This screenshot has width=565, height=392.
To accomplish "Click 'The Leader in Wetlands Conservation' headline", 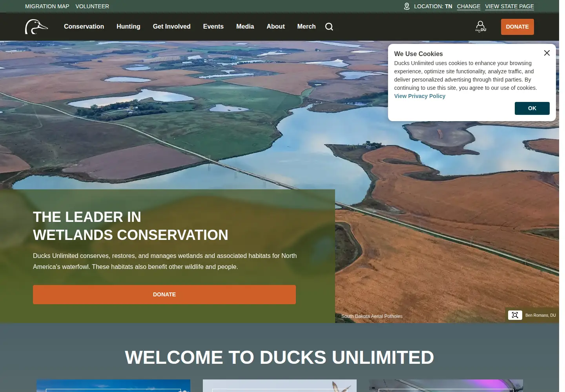I will tap(131, 226).
